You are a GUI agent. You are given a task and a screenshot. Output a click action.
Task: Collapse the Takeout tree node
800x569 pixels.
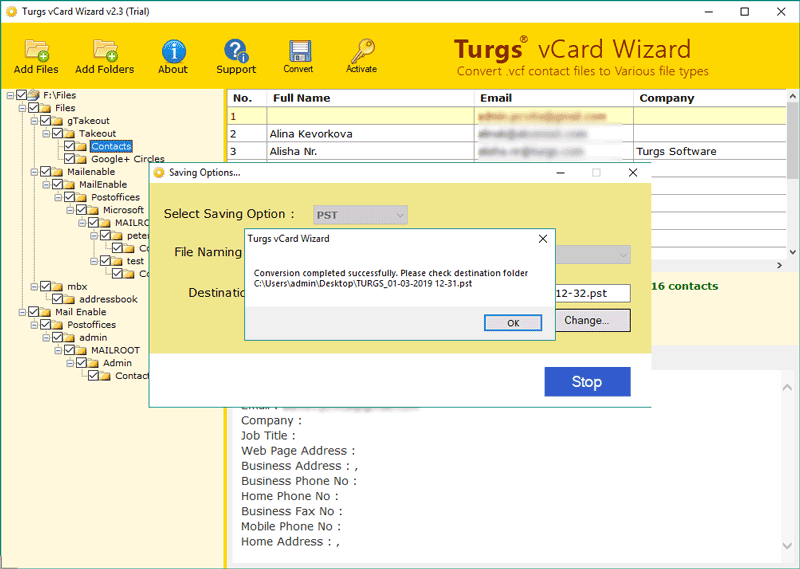[46, 134]
